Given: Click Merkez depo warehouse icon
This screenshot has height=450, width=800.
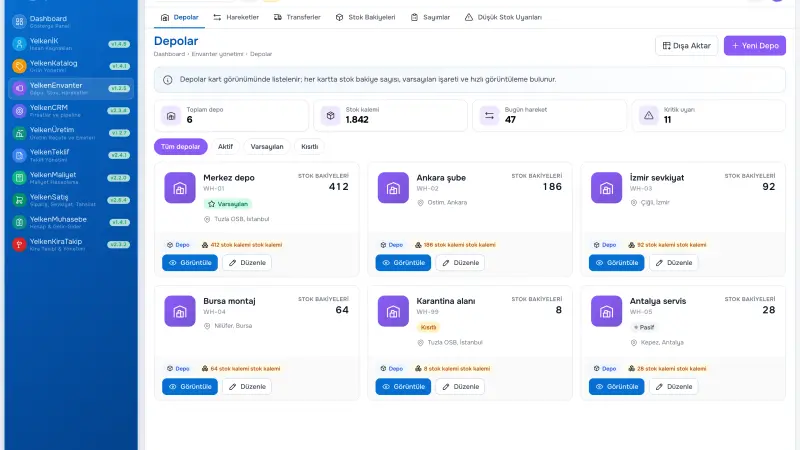Looking at the screenshot, I should 180,188.
